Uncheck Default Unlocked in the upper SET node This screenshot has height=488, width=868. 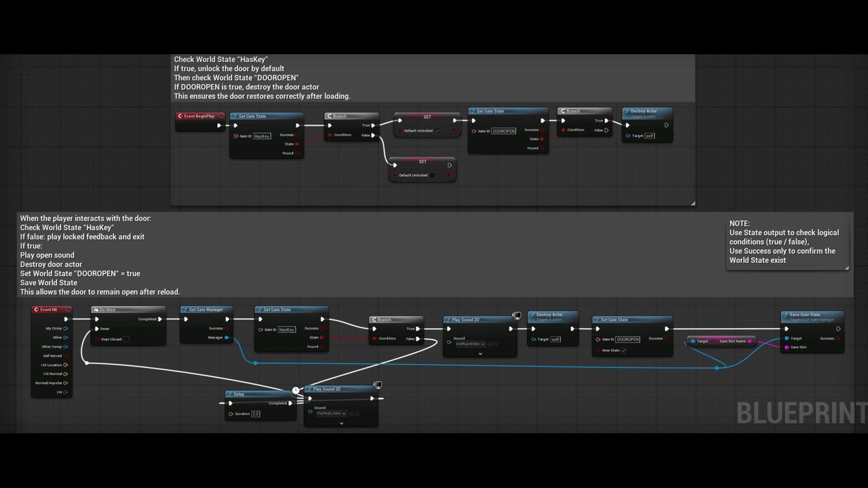pyautogui.click(x=437, y=131)
